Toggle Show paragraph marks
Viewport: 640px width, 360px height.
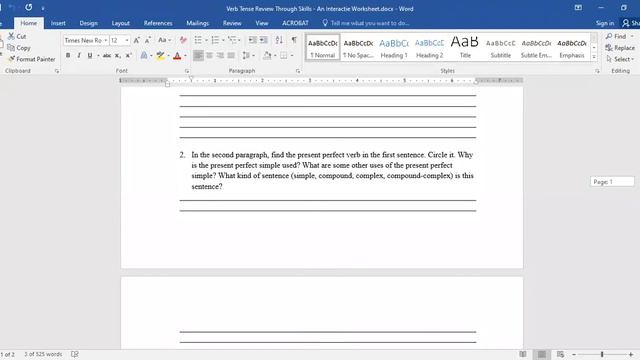pos(294,40)
